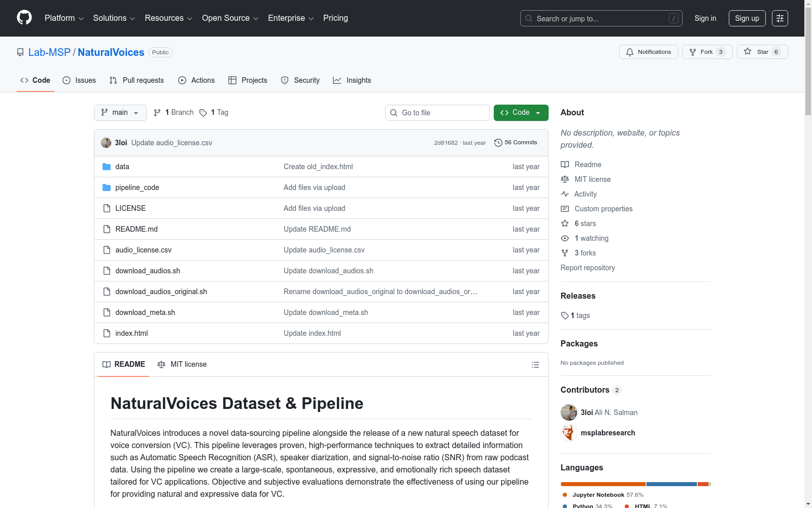Viewport: 812px width, 508px height.
Task: Open the Insights tab
Action: 352,80
